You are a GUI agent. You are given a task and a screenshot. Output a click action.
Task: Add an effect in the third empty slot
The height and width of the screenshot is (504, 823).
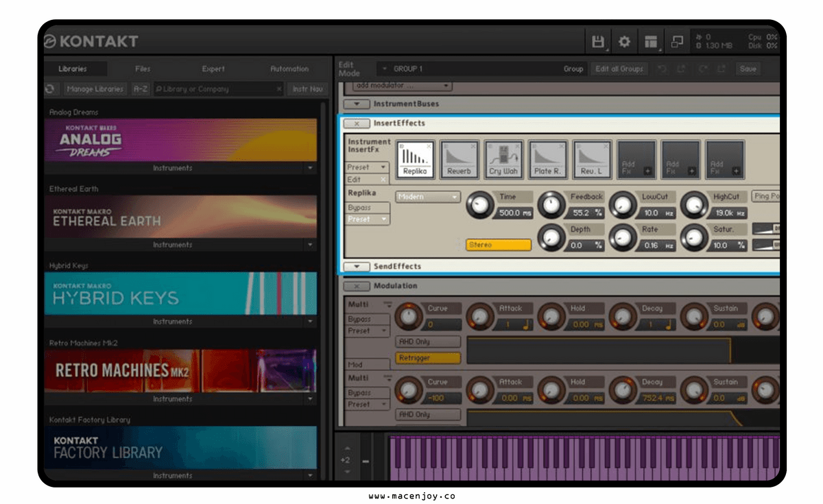(x=724, y=159)
